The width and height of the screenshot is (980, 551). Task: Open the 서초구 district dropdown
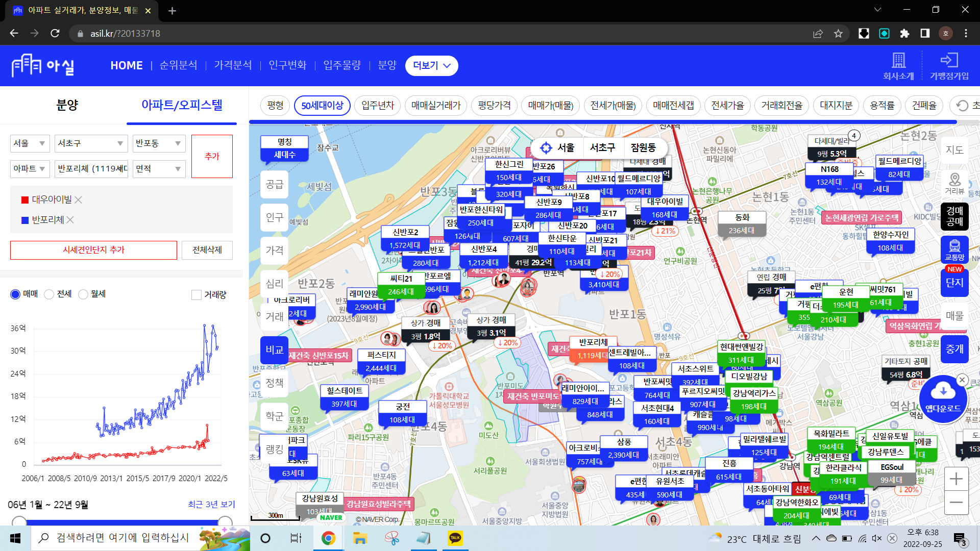tap(91, 143)
